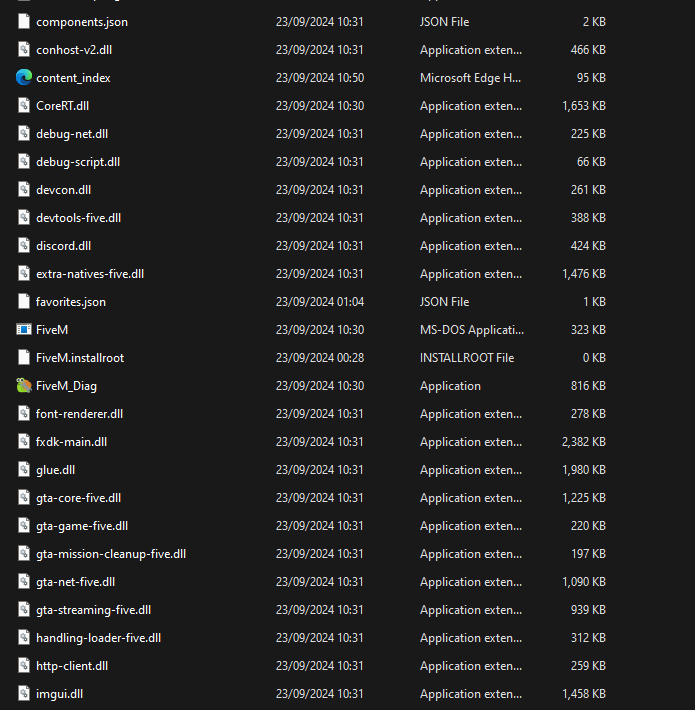The width and height of the screenshot is (695, 710).
Task: Click the 'MS-DOS Applicati...' type cell
Action: pos(472,330)
